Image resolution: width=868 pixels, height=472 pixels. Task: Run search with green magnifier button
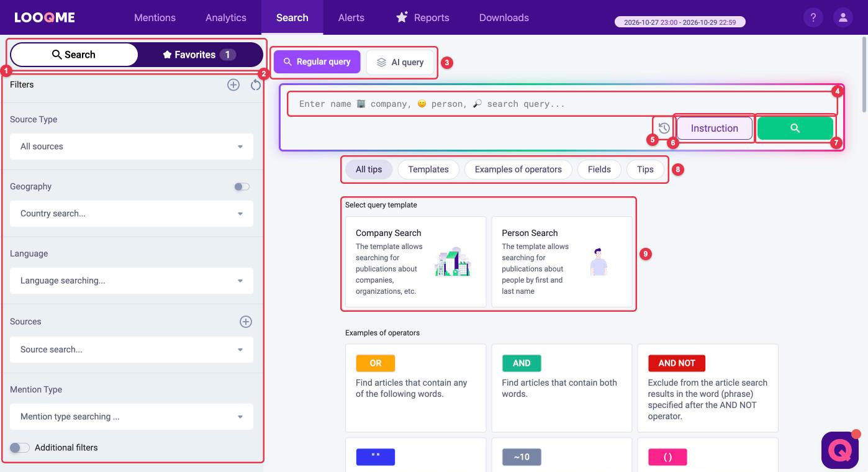[795, 128]
